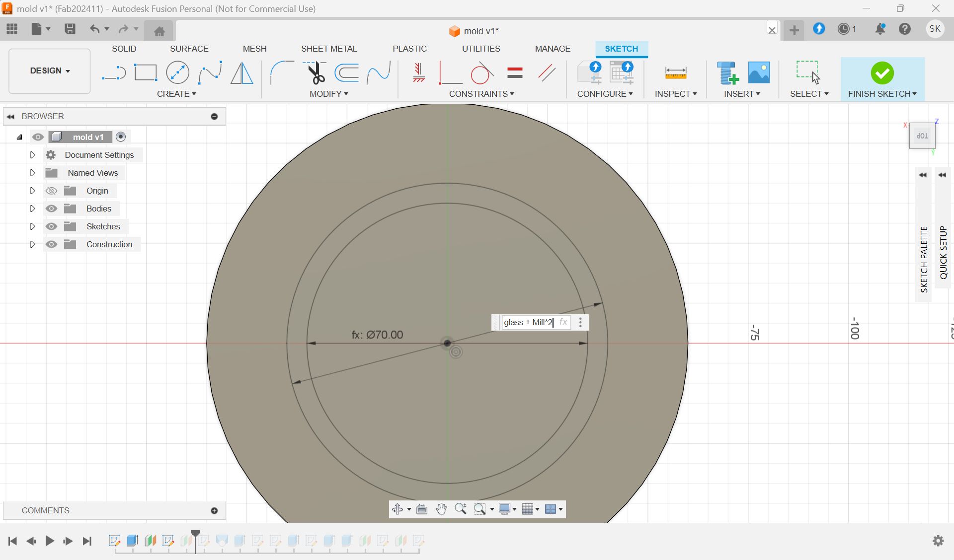The height and width of the screenshot is (560, 954).
Task: Switch to MESH tab
Action: pyautogui.click(x=255, y=49)
